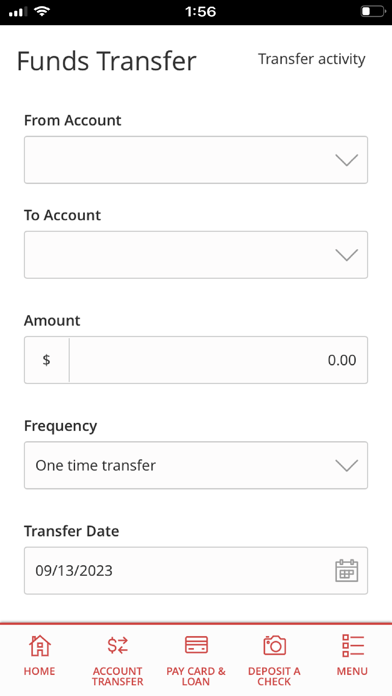Tap the Pay Card & Loan card icon
392x696 pixels.
click(196, 645)
